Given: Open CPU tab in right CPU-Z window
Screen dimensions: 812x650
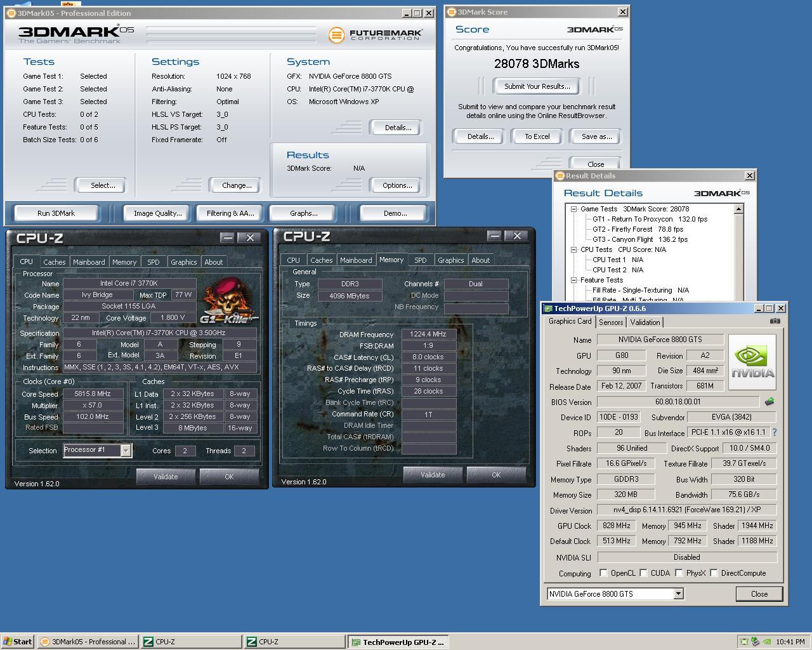Looking at the screenshot, I should click(293, 260).
